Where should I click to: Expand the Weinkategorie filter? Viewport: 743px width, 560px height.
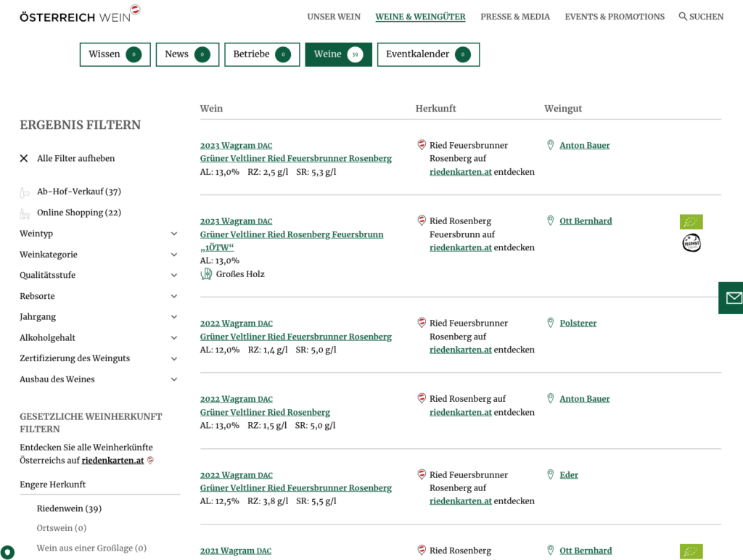coord(99,255)
